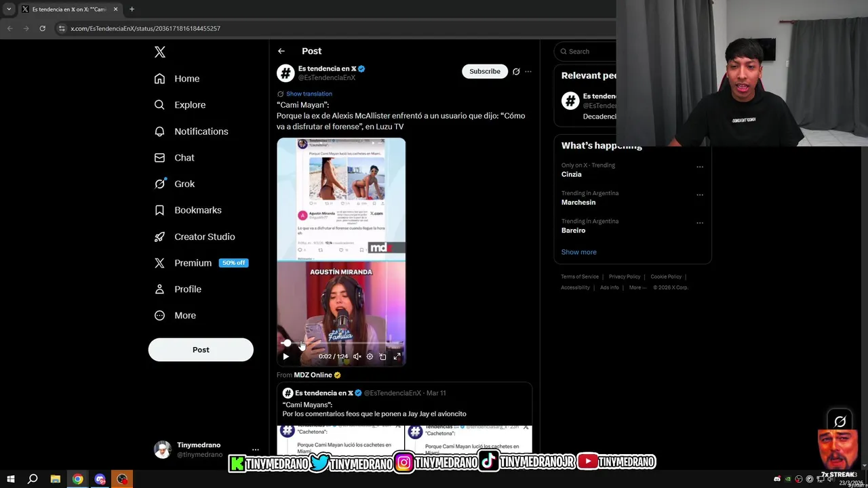Open the post's three-dot options menu
868x488 pixels.
pyautogui.click(x=528, y=71)
